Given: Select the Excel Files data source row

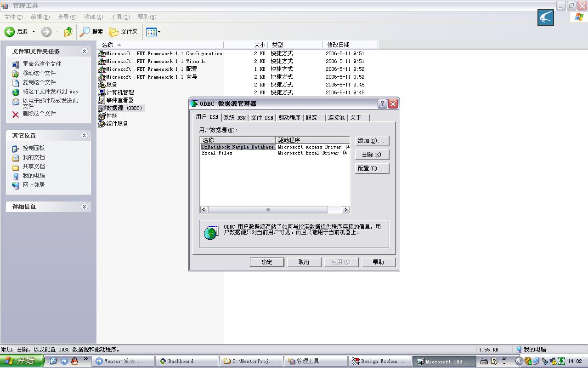Looking at the screenshot, I should [275, 153].
